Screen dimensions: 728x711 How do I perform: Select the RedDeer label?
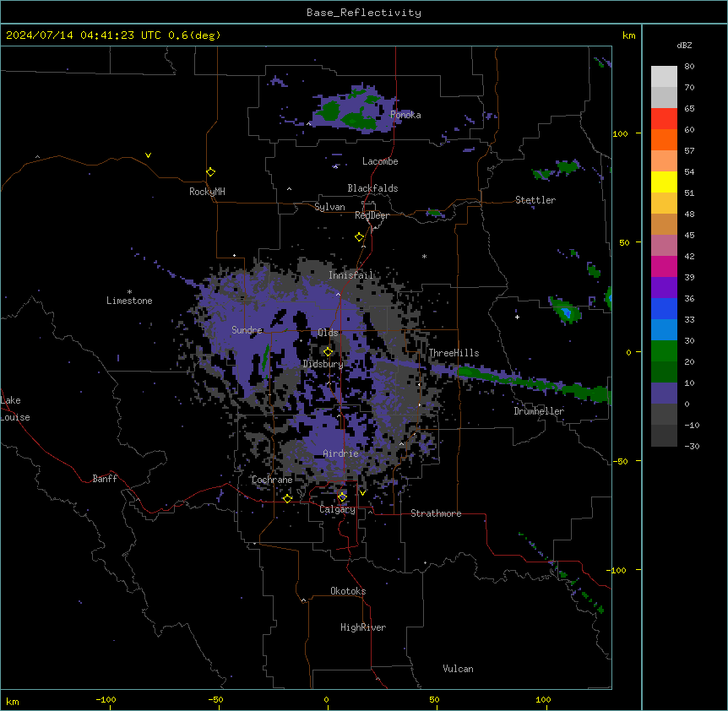(x=372, y=215)
